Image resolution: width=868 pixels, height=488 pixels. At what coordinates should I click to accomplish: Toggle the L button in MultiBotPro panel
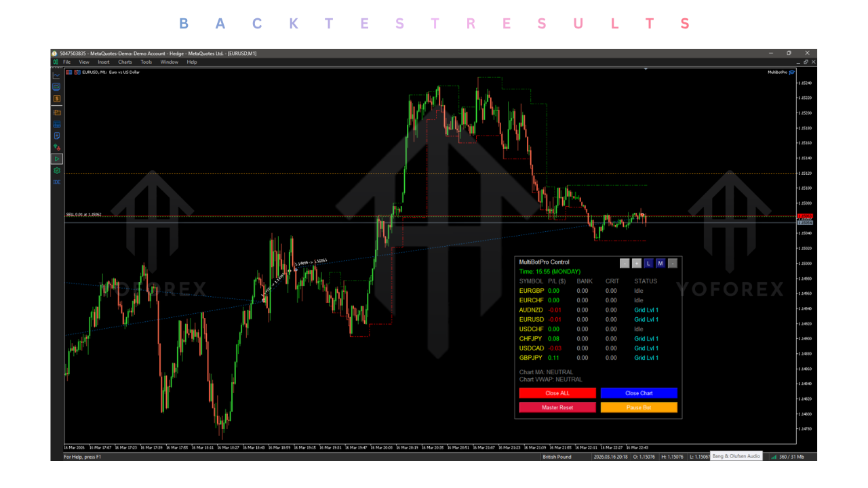click(648, 264)
